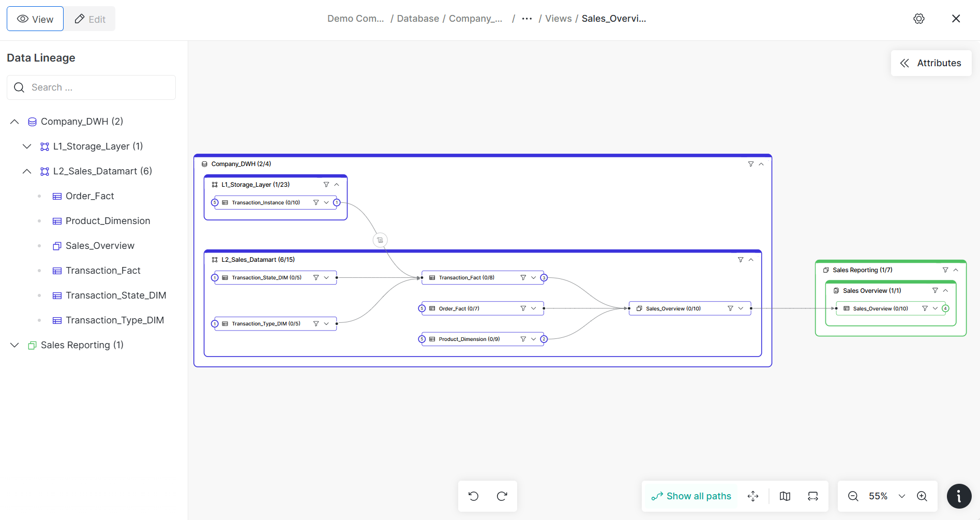The image size is (980, 520).
Task: Switch to View mode
Action: pyautogui.click(x=35, y=19)
